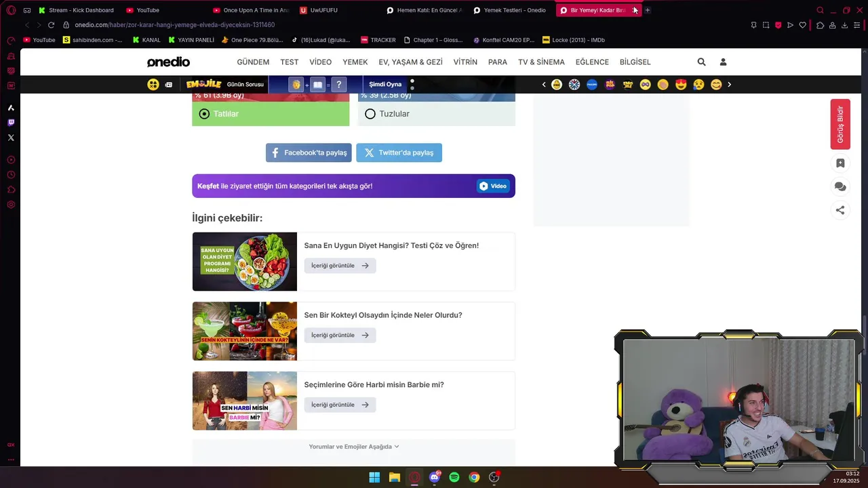Go back using the browser back arrow
The image size is (868, 488).
pos(27,25)
